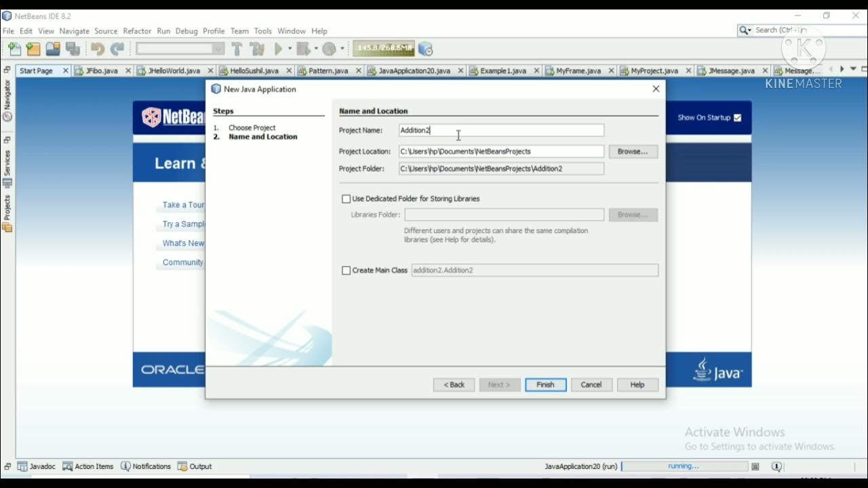868x488 pixels.
Task: Close the Start Page tab
Action: [x=66, y=70]
